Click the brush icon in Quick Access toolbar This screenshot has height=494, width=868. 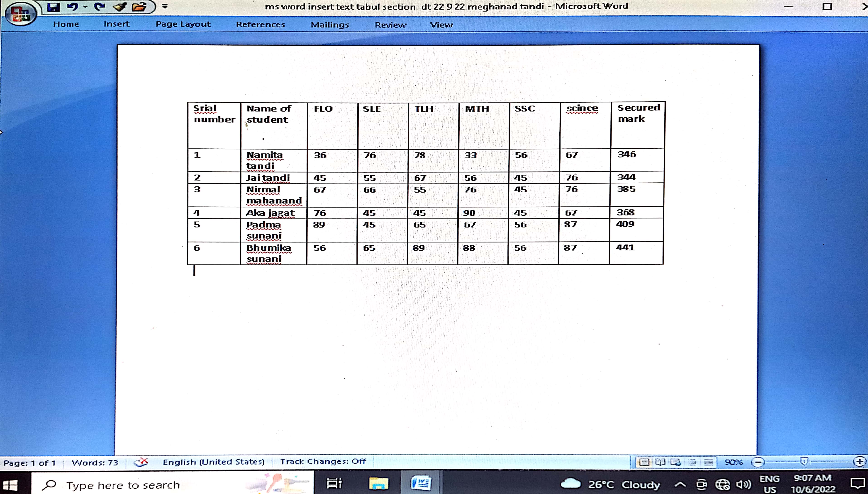pyautogui.click(x=119, y=7)
